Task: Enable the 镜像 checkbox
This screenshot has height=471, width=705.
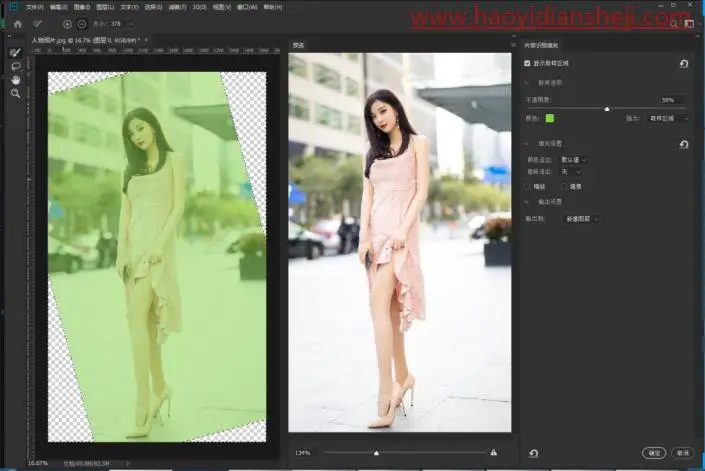Action: point(564,187)
